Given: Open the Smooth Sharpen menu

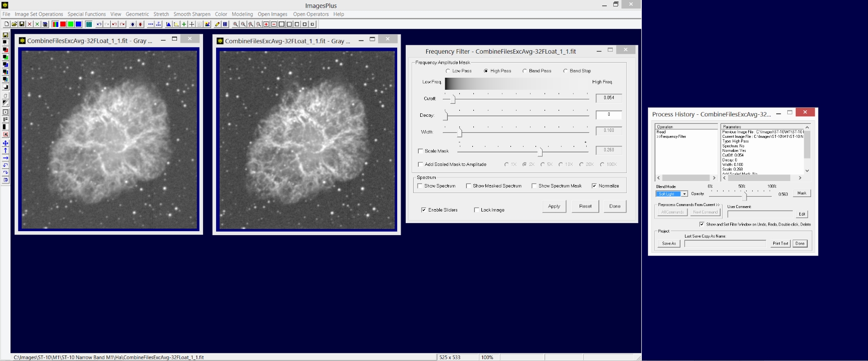Looking at the screenshot, I should (192, 14).
